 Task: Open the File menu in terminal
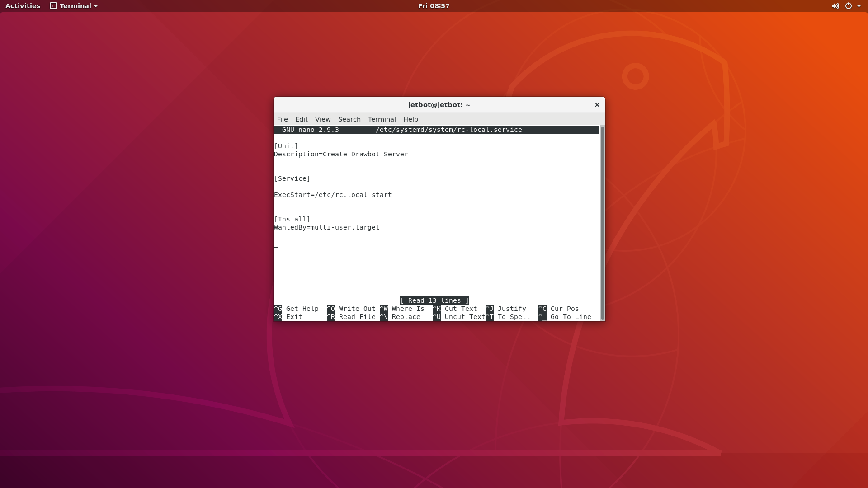pyautogui.click(x=282, y=119)
